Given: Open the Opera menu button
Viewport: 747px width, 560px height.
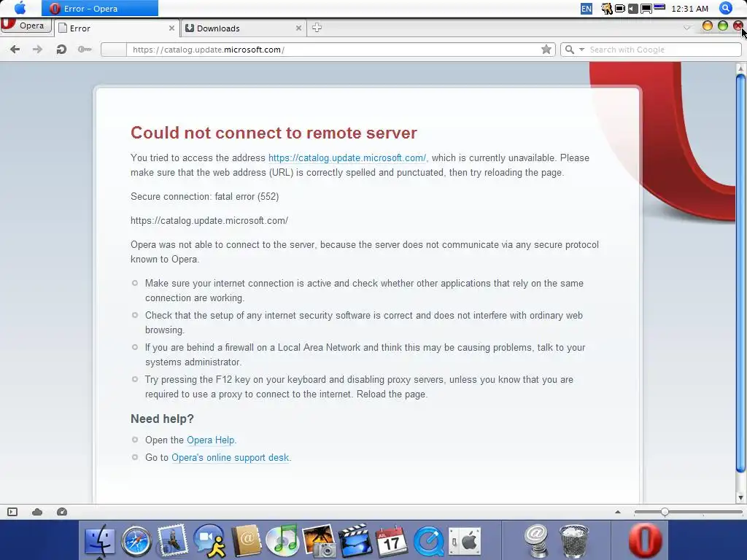Looking at the screenshot, I should [26, 26].
